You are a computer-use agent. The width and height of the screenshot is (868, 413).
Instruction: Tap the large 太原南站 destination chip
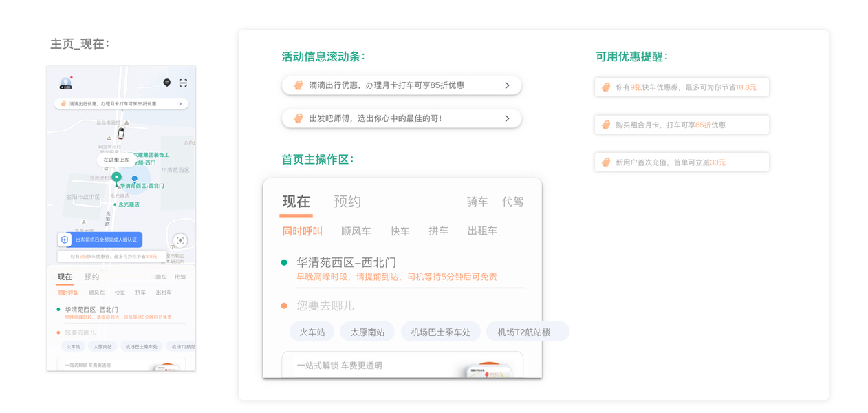coord(367,332)
